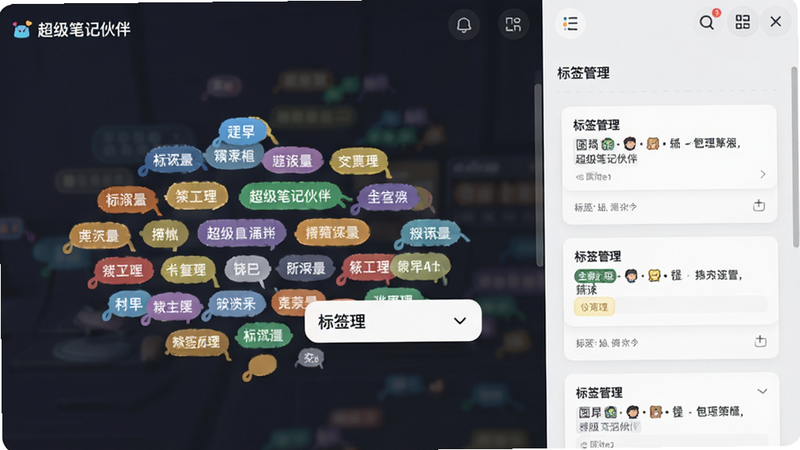Click the 标签管理 panel heading
Image resolution: width=800 pixels, height=450 pixels.
(x=583, y=73)
